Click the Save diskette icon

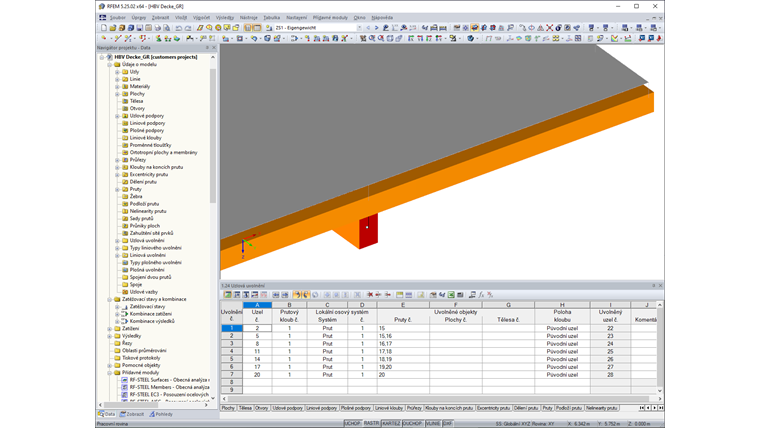pos(140,28)
